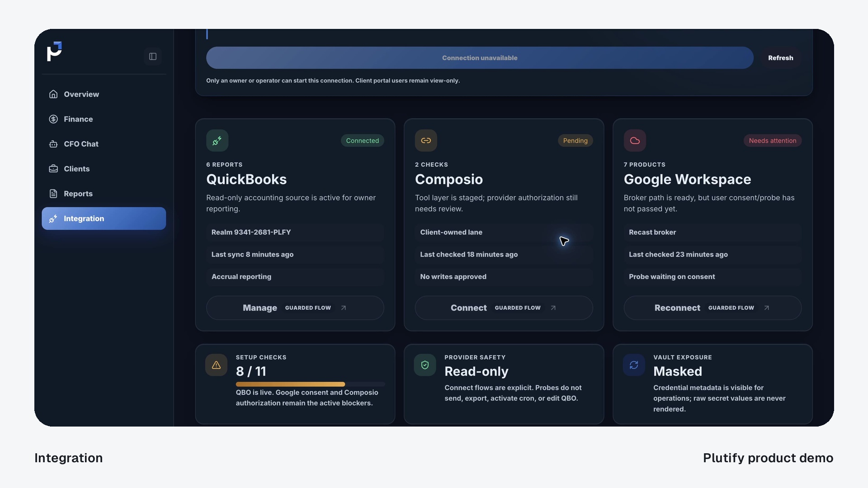Click the Clients briefcase icon
This screenshot has width=868, height=488.
tap(53, 169)
